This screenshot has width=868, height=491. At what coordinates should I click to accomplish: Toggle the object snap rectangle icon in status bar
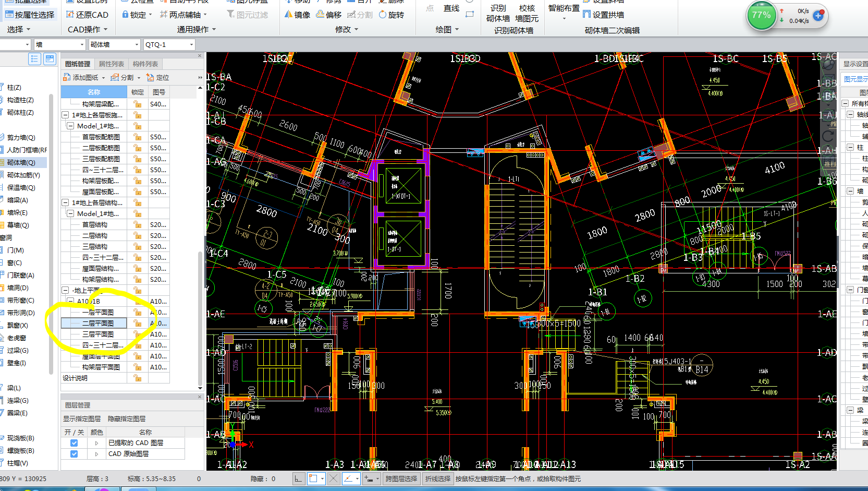pyautogui.click(x=314, y=478)
